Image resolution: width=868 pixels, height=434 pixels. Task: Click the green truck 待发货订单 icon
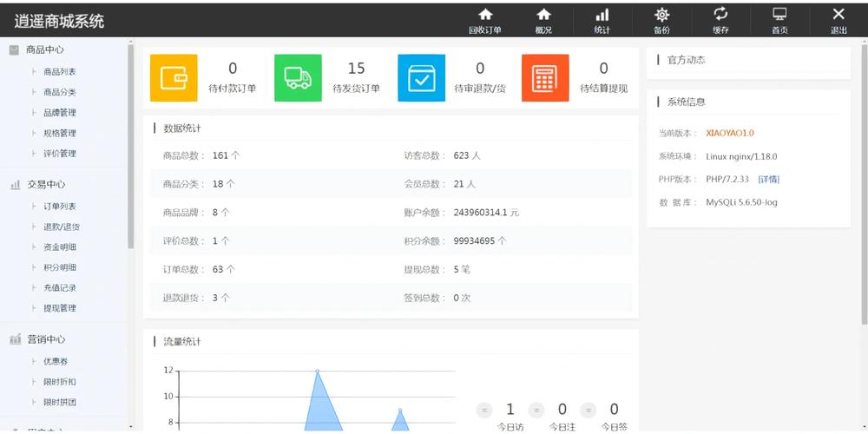point(298,78)
